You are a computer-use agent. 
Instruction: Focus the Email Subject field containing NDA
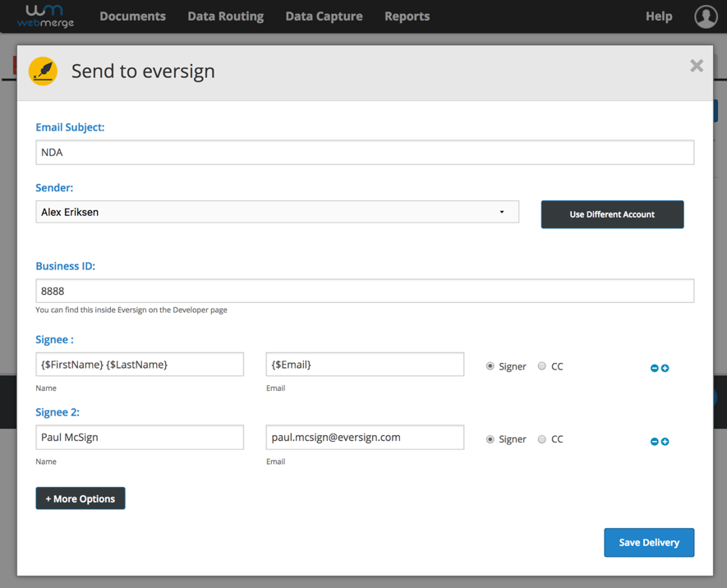click(365, 153)
